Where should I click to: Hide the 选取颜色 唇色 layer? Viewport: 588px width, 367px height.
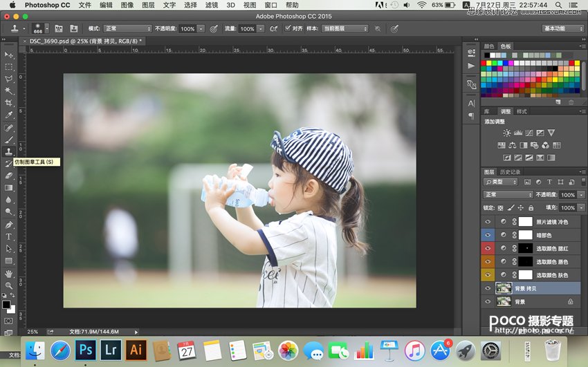488,262
